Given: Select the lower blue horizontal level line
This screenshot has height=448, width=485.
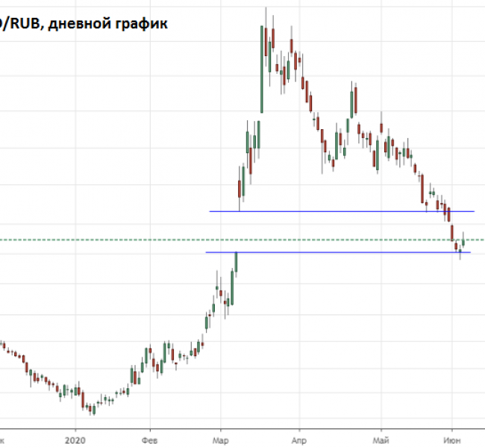Looking at the screenshot, I should click(336, 252).
